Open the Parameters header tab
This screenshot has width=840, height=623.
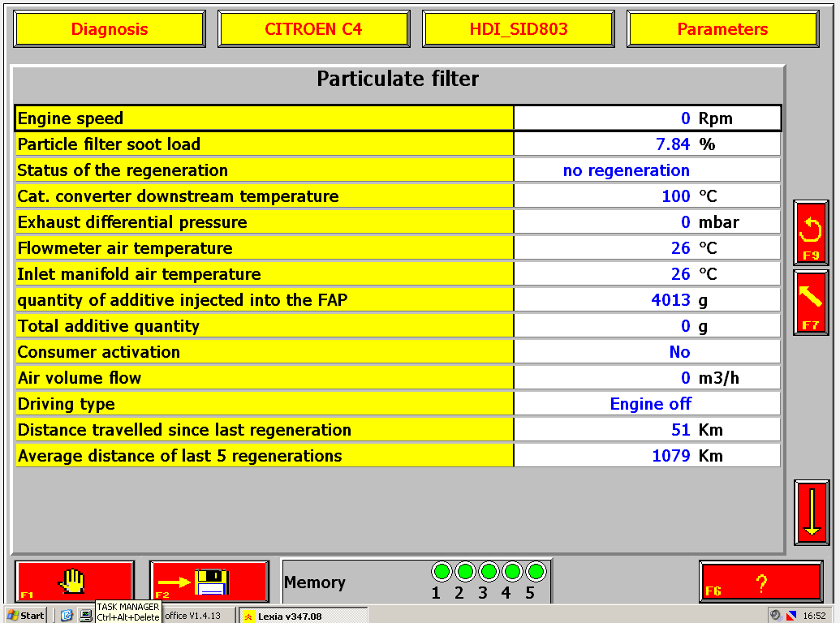click(722, 29)
